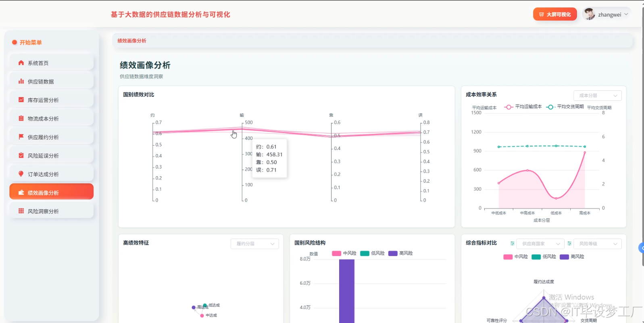Click the 履约达成度 radar axis label
This screenshot has height=323, width=644.
(544, 282)
